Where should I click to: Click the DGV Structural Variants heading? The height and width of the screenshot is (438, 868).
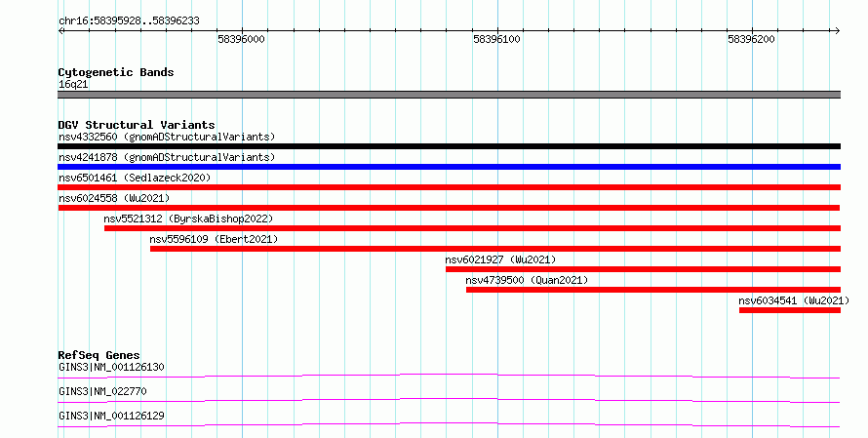point(137,125)
